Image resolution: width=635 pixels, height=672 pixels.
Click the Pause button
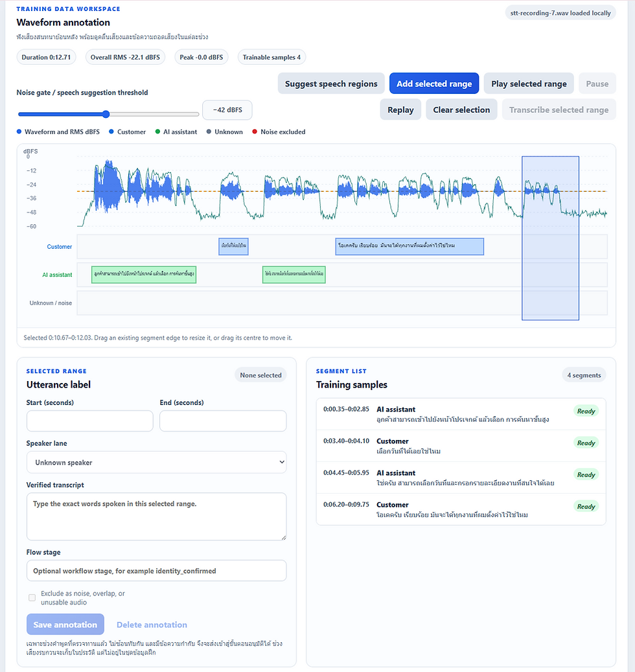coord(597,84)
